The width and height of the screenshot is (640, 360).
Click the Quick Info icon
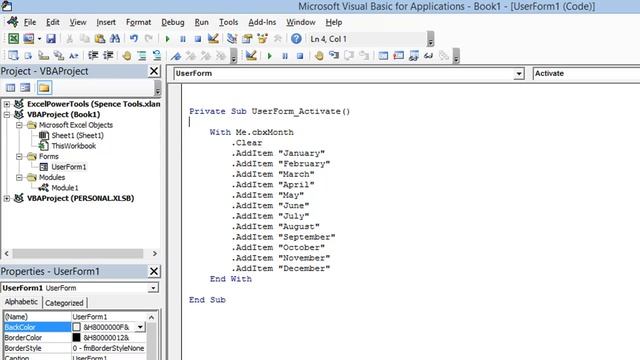tap(43, 56)
